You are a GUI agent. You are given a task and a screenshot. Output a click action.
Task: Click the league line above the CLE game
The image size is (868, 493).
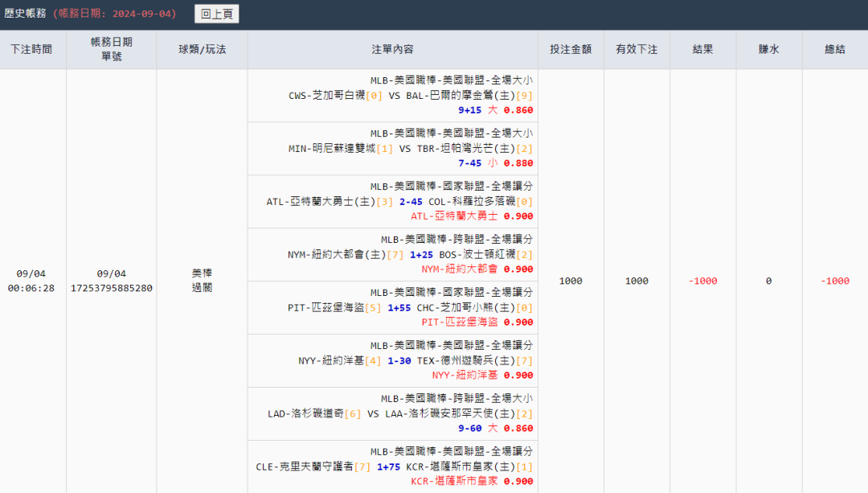(x=451, y=451)
